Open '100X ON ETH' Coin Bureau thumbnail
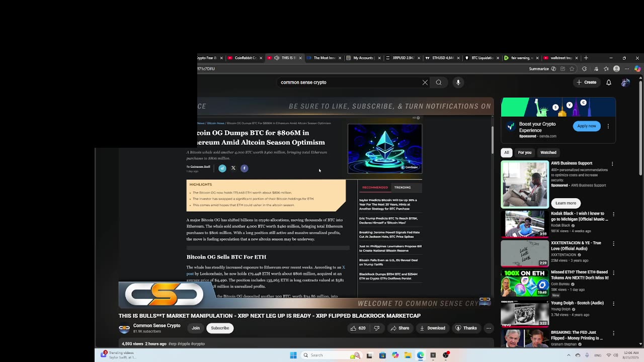Screen dimensions: 644x362 click(x=525, y=283)
